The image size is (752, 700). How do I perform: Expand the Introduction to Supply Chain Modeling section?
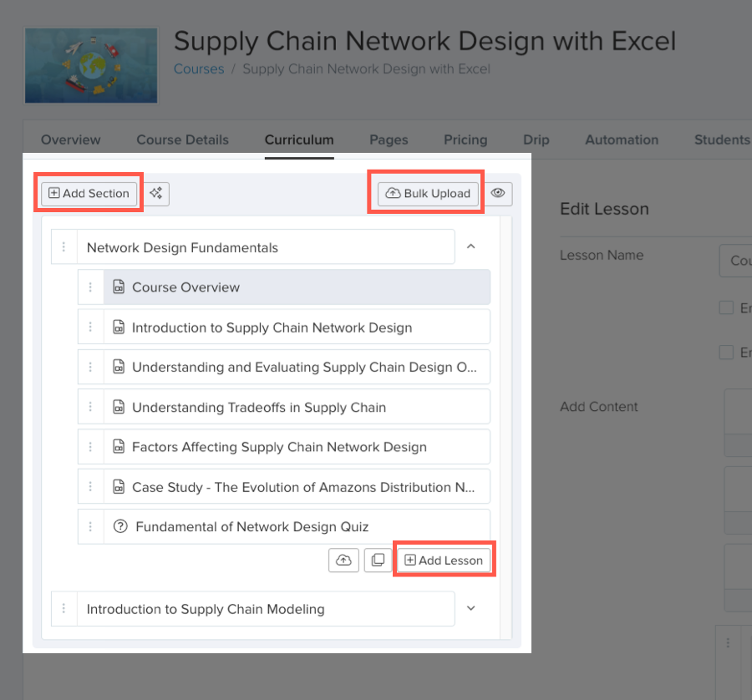pos(471,608)
